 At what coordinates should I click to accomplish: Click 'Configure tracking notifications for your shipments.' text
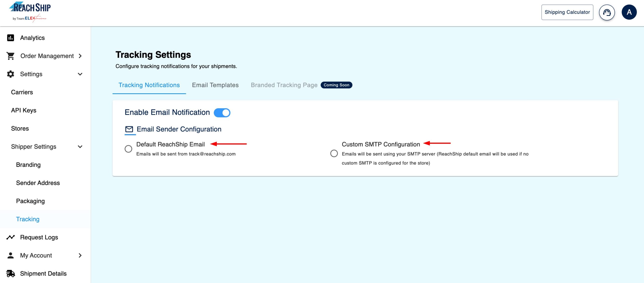[x=176, y=66]
